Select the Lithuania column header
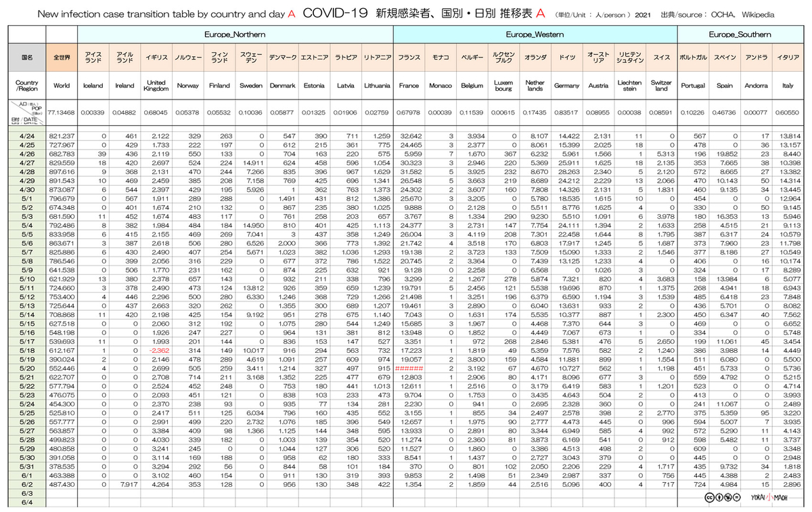 (x=377, y=86)
